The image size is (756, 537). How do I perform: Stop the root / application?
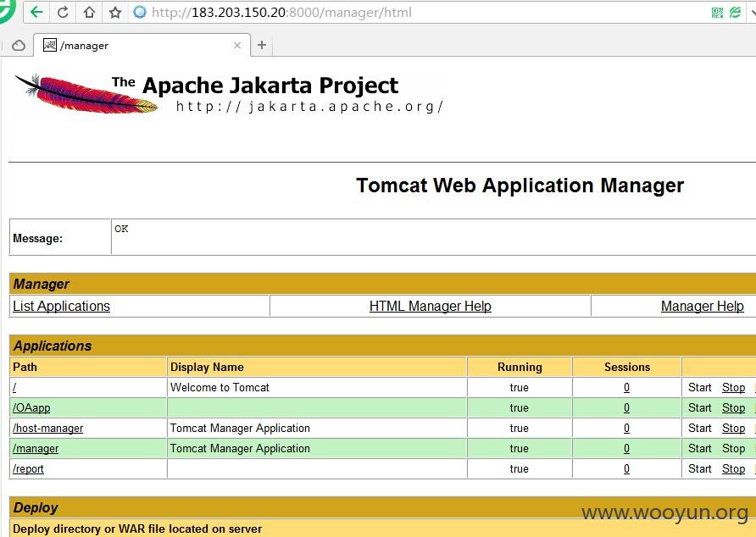click(733, 388)
